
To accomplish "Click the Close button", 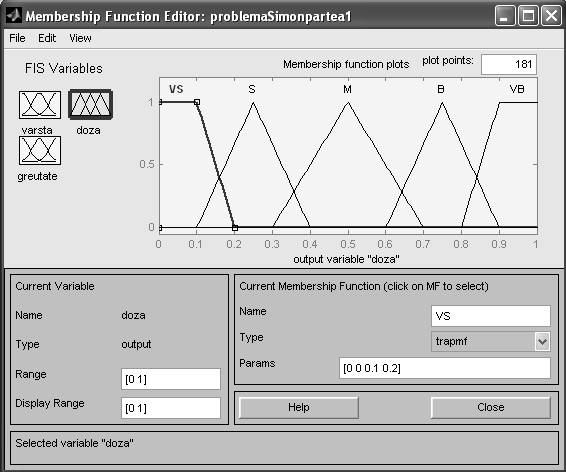I will click(491, 407).
